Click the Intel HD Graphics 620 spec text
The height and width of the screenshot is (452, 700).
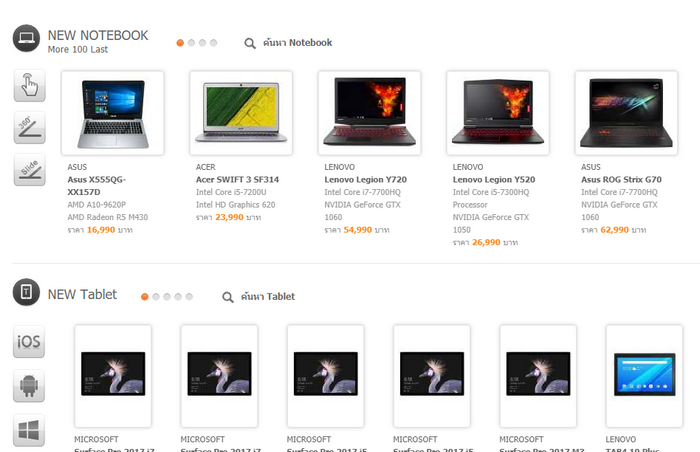coord(235,205)
